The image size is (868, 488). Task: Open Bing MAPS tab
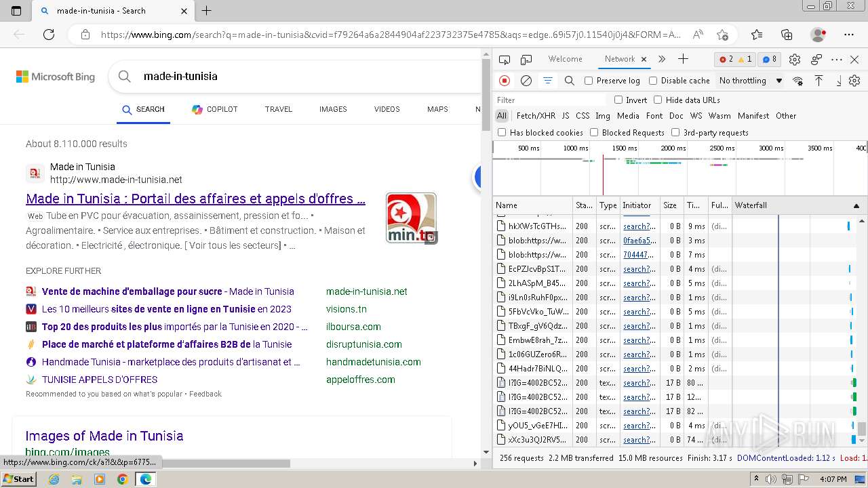(437, 109)
